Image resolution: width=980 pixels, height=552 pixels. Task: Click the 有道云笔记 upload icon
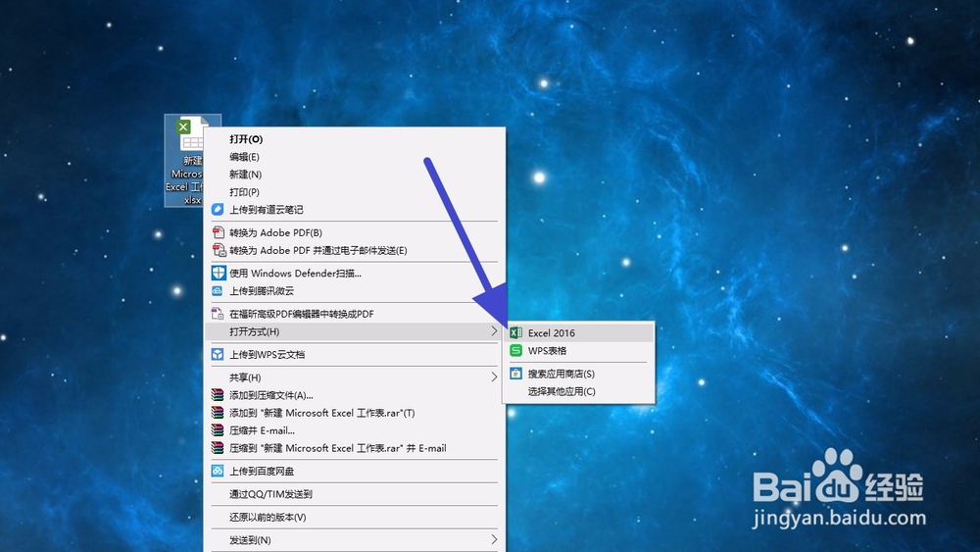pos(218,210)
